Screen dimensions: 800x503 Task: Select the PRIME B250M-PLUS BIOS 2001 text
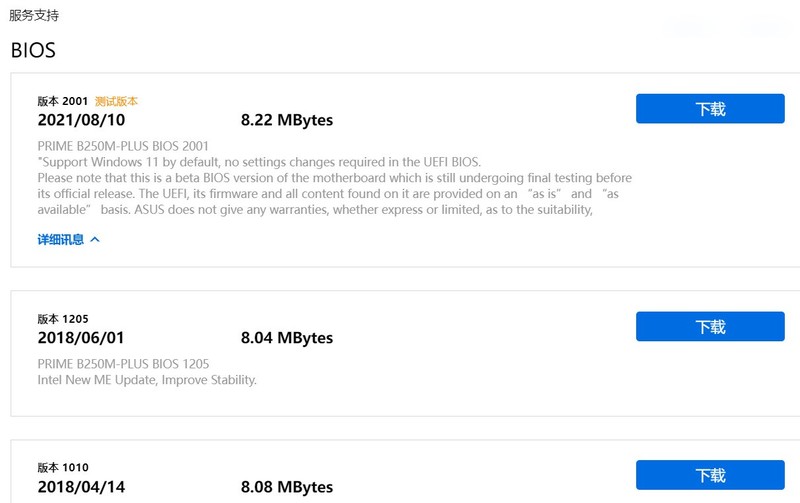coord(123,146)
